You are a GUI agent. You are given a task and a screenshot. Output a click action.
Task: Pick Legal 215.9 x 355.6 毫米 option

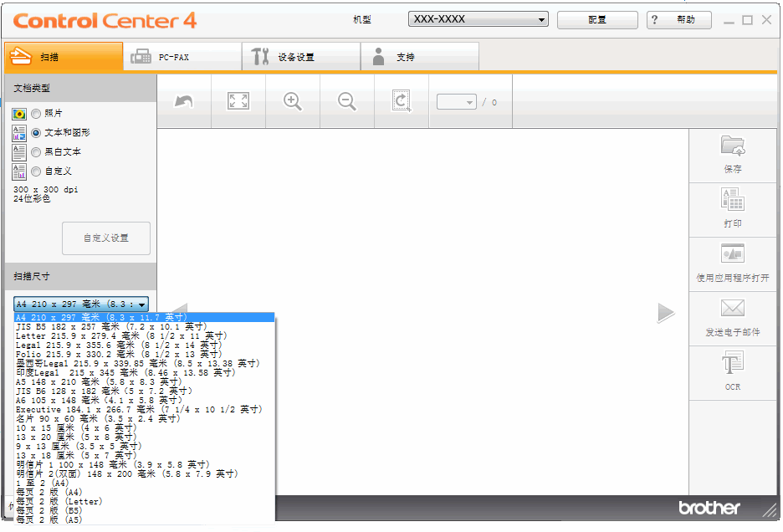tap(145, 345)
